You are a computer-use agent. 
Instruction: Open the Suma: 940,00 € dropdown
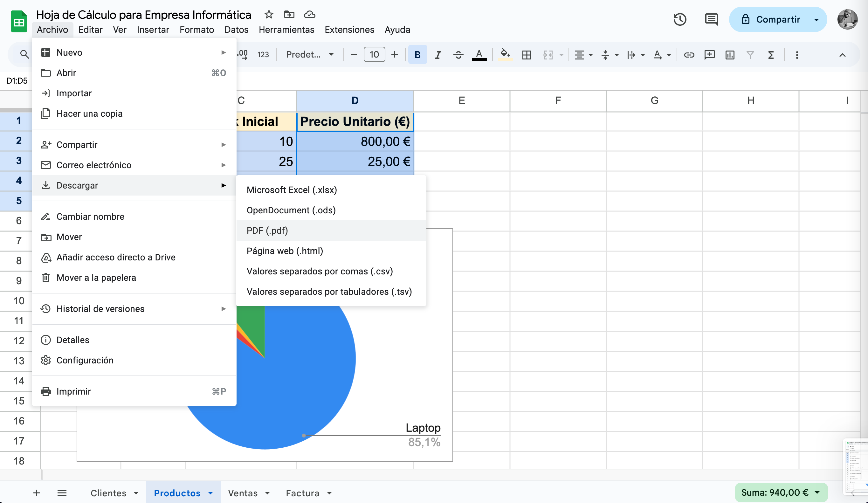click(781, 493)
